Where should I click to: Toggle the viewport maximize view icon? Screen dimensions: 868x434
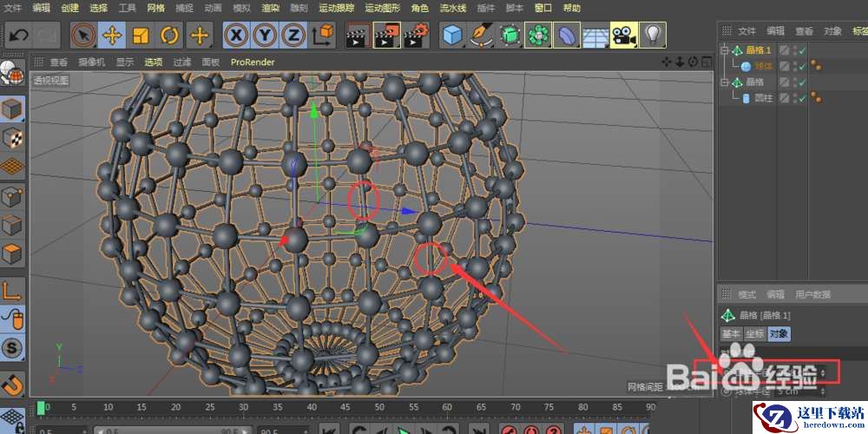click(707, 62)
